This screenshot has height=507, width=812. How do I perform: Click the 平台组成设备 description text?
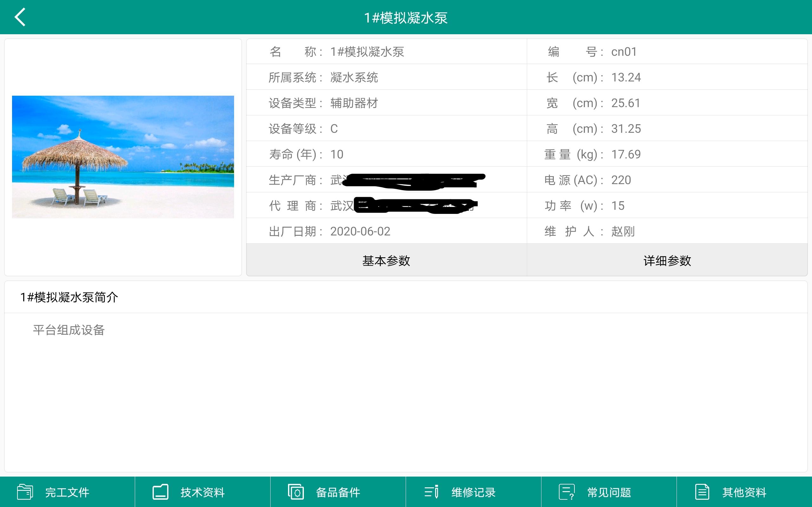pyautogui.click(x=69, y=330)
